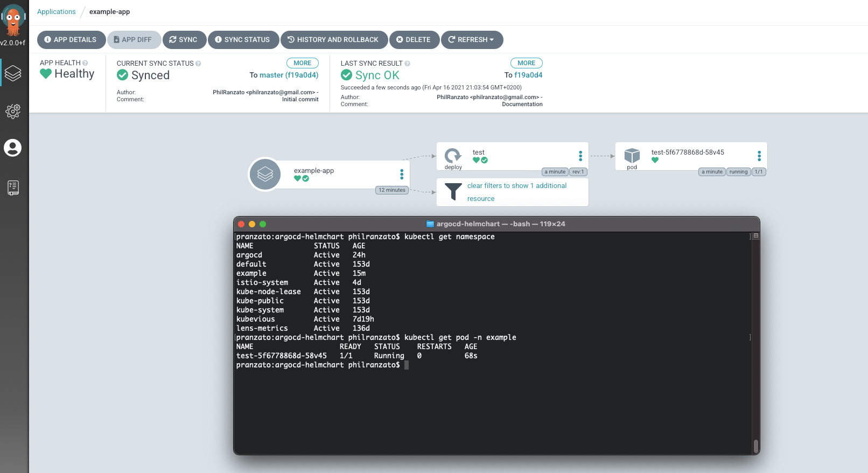Image resolution: width=868 pixels, height=473 pixels.
Task: Click health heart icon on example-app node
Action: point(297,179)
